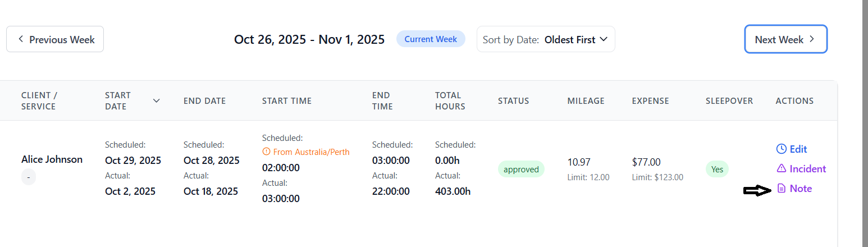Image resolution: width=868 pixels, height=247 pixels.
Task: Click the Total Hours column header
Action: click(450, 101)
